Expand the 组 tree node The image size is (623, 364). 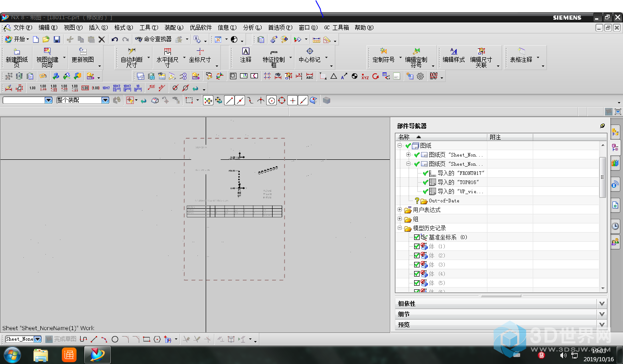point(400,219)
